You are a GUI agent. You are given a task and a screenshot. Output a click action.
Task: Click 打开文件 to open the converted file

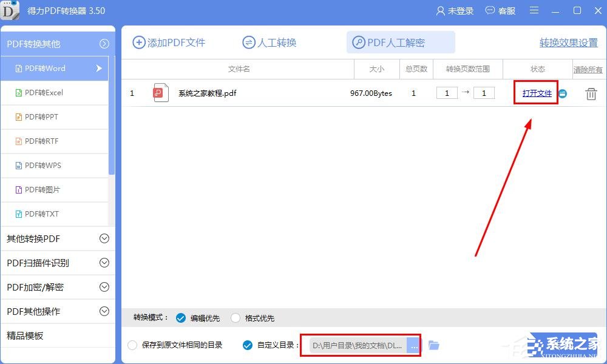click(535, 93)
